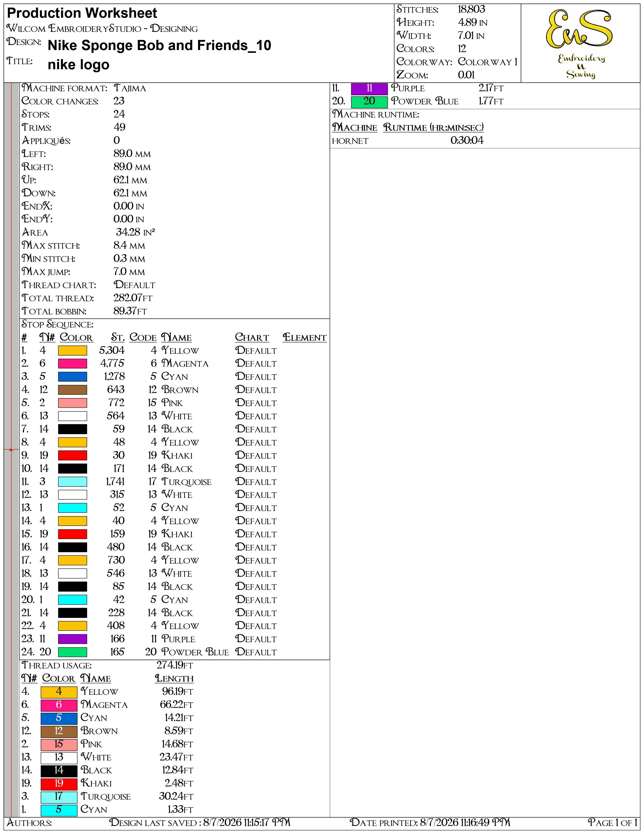This screenshot has height=834, width=644.
Task: Select the runtime value "0:30:04"
Action: (467, 141)
